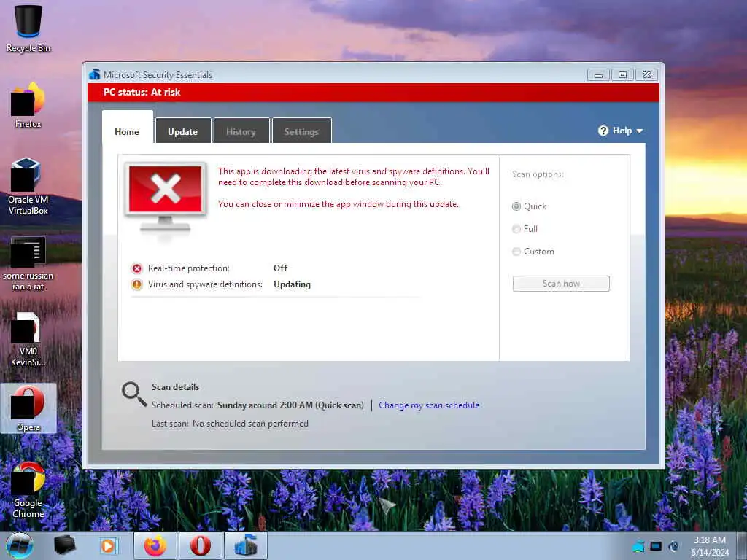Click the 'Last scan:' label
This screenshot has width=747, height=560.
(170, 424)
